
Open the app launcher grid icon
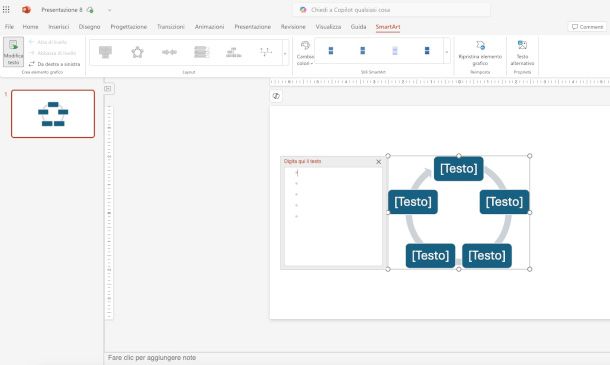[6, 9]
